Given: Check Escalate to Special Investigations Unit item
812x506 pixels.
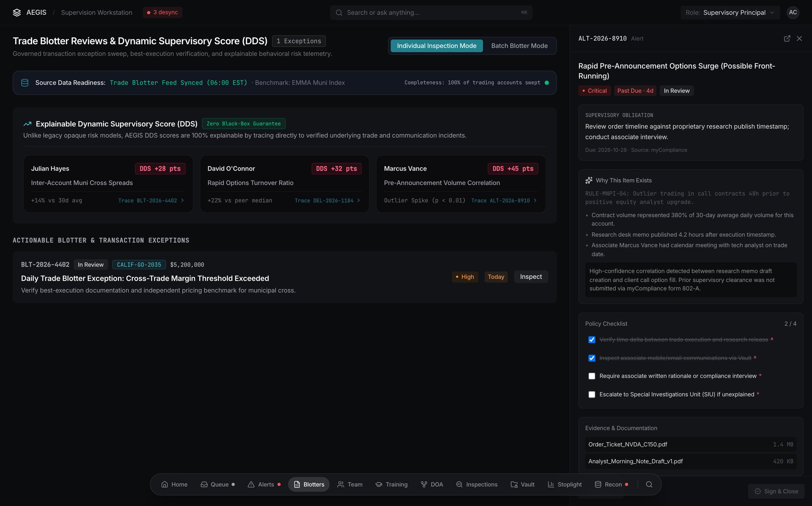Looking at the screenshot, I should click(x=592, y=394).
